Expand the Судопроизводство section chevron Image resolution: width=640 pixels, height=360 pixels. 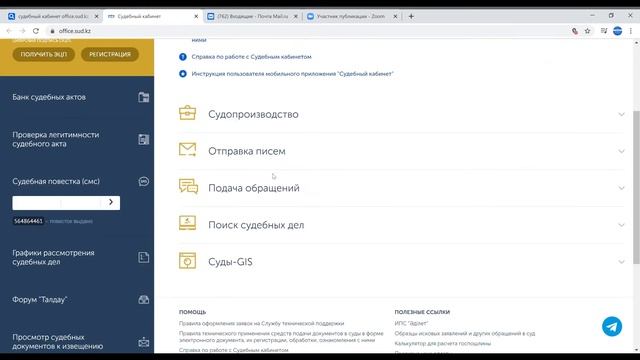tap(621, 114)
